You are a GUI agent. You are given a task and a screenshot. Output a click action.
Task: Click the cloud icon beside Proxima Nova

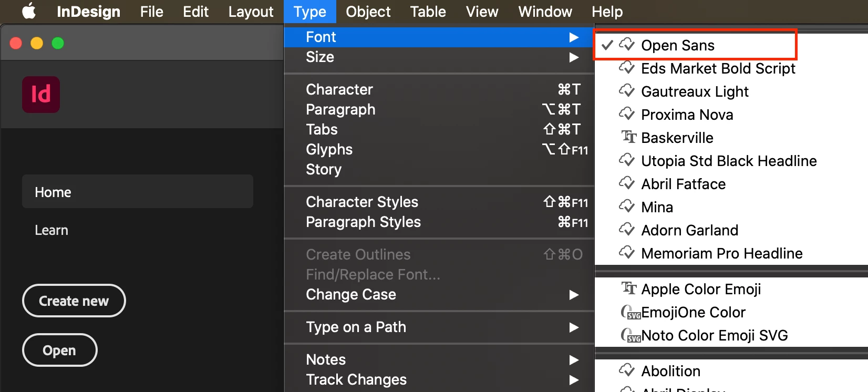(x=627, y=114)
